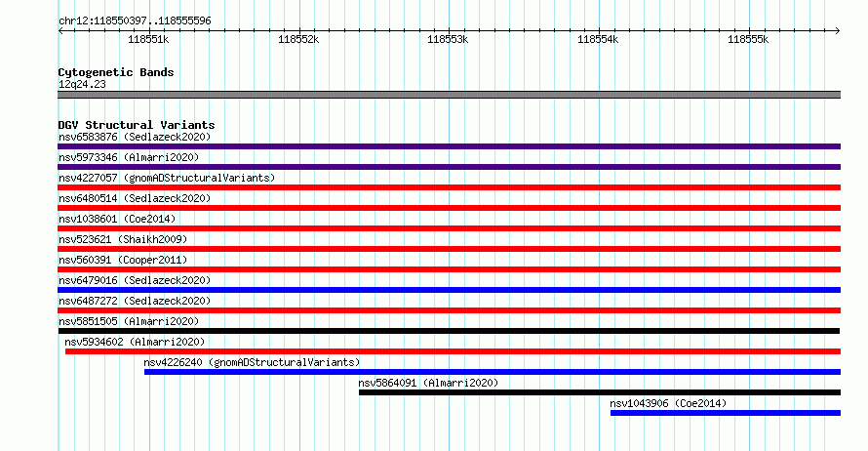
Task: Click the 118554k ruler tick label
Action: [598, 39]
